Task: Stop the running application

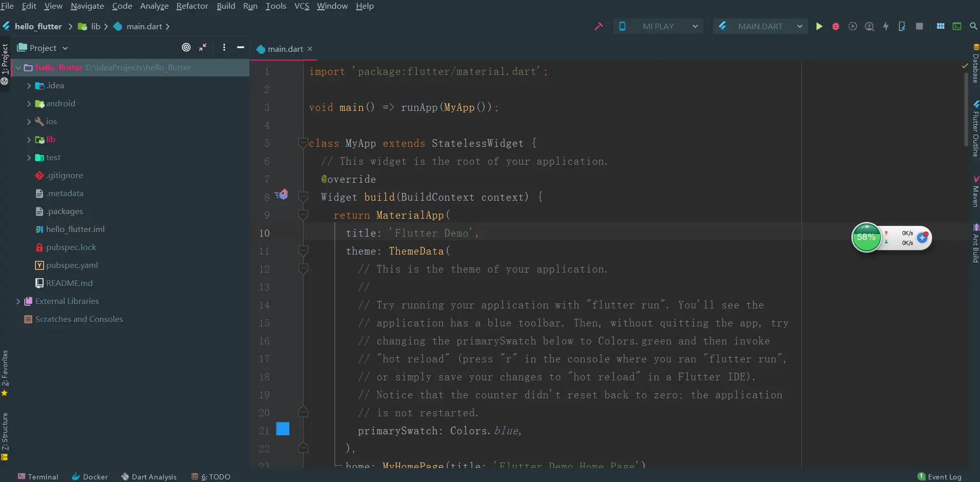Action: coord(920,26)
